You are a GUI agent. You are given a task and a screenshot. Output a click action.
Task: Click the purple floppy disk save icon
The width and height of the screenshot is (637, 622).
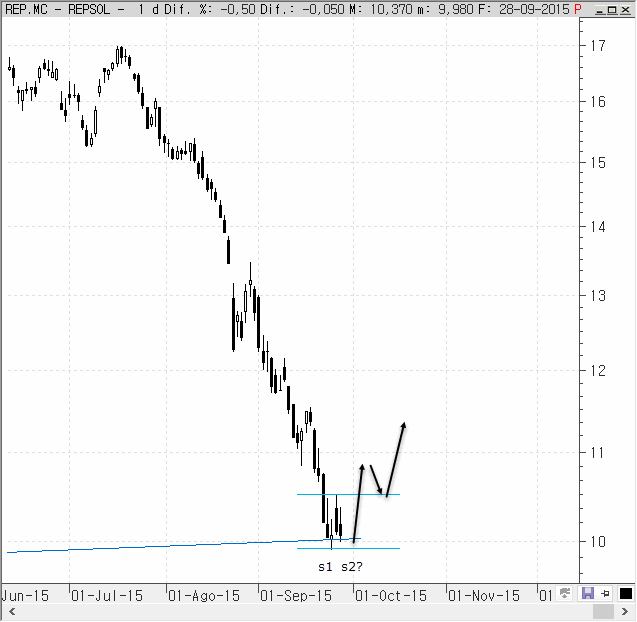click(x=588, y=593)
